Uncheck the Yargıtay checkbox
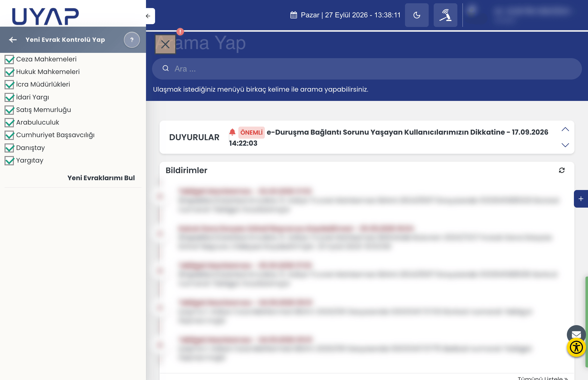 [x=9, y=161]
